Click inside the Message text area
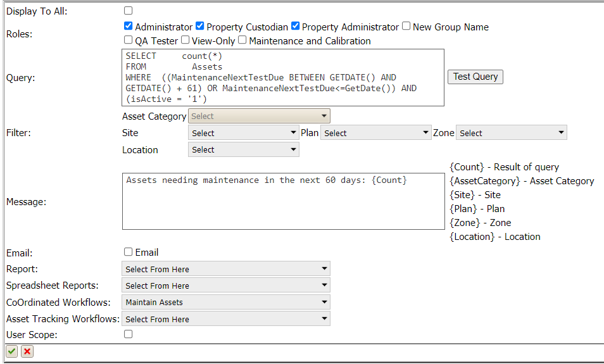Screen dimensions: 604x364 pos(284,201)
